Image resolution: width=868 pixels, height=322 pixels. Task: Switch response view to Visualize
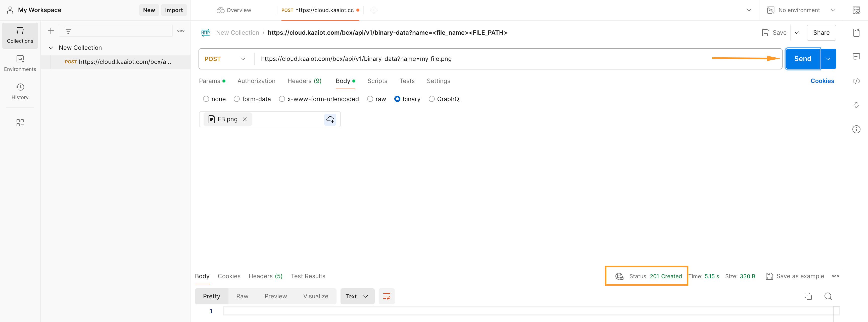[x=315, y=296]
